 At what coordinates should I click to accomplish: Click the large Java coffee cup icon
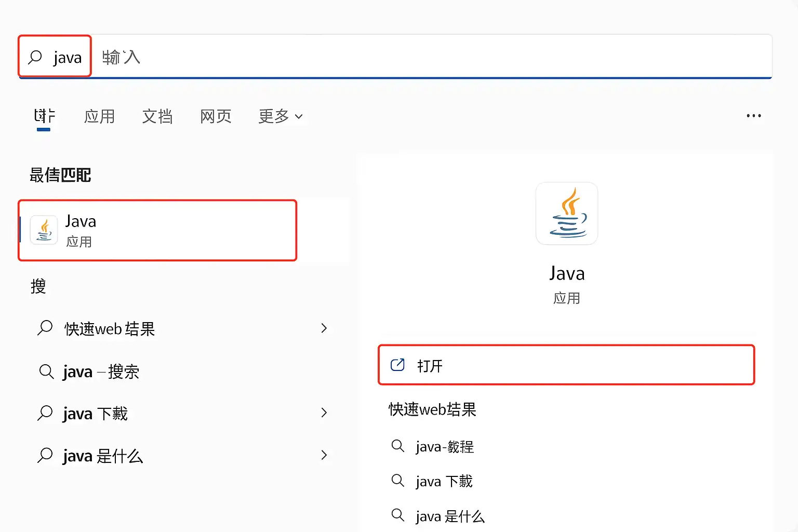[x=567, y=214]
